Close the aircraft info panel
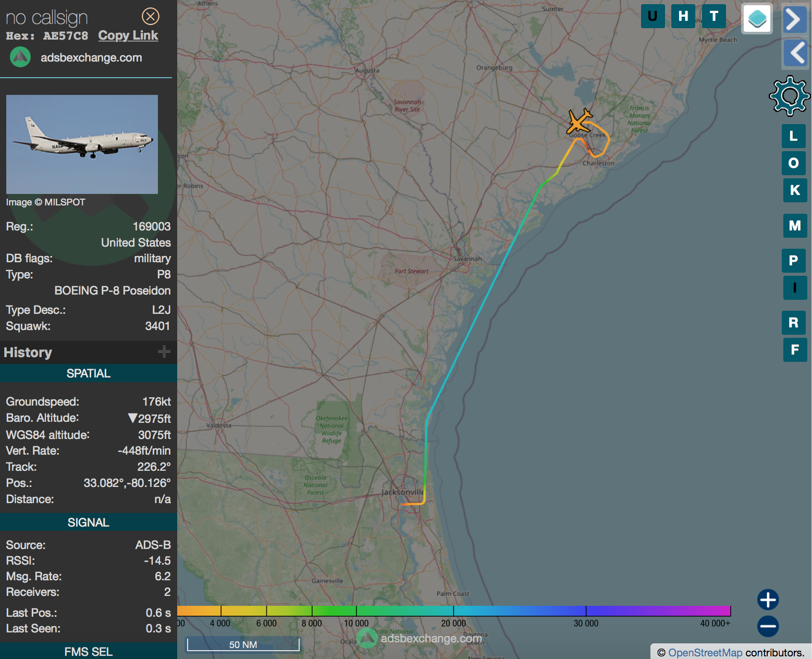The width and height of the screenshot is (812, 659). pos(151,16)
